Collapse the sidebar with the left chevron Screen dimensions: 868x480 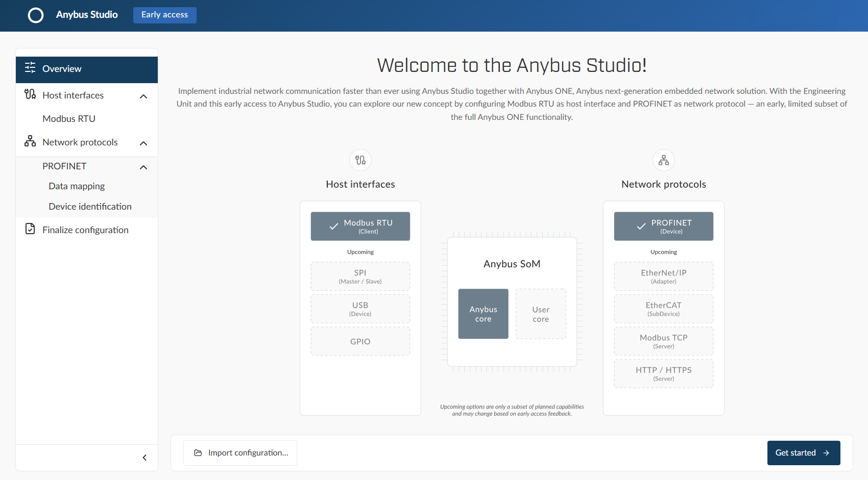[x=144, y=458]
